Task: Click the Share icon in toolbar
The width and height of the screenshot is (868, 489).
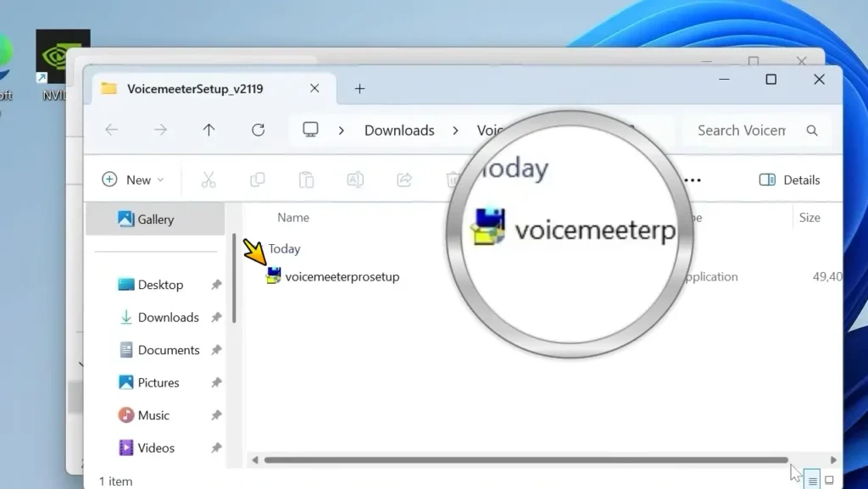Action: [x=404, y=180]
